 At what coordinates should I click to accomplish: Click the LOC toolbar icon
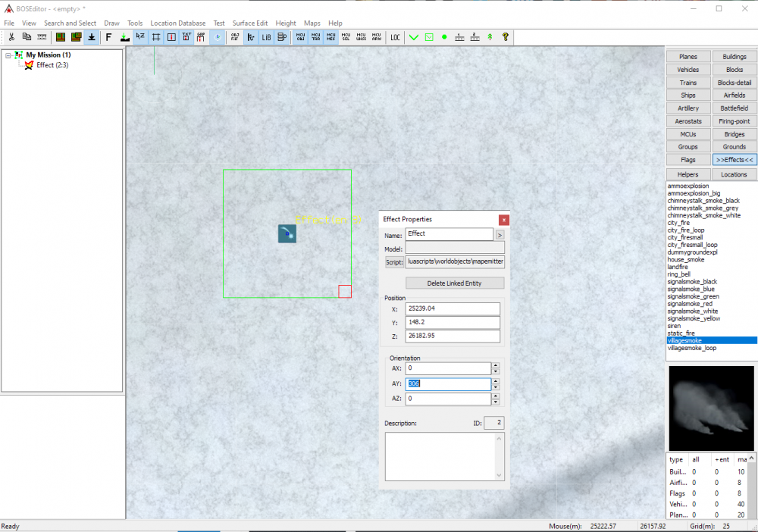click(x=395, y=37)
